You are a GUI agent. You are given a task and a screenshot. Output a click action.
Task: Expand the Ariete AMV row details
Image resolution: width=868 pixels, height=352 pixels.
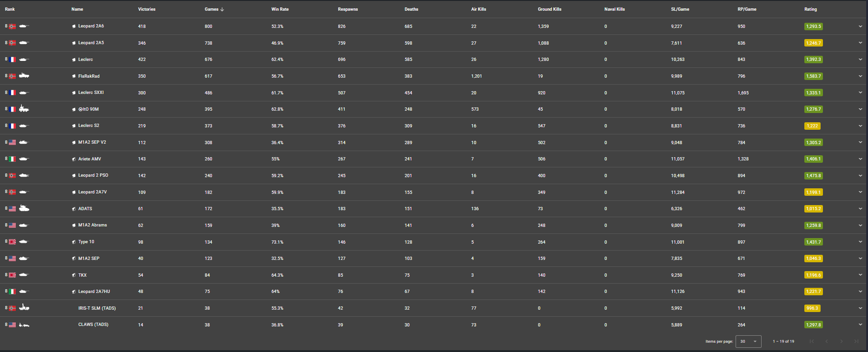[x=861, y=159]
